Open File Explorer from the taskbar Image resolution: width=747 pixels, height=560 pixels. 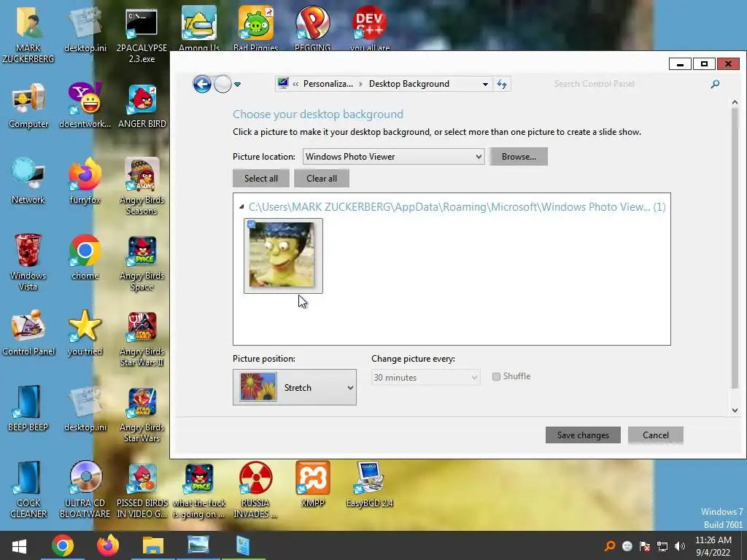tap(153, 545)
